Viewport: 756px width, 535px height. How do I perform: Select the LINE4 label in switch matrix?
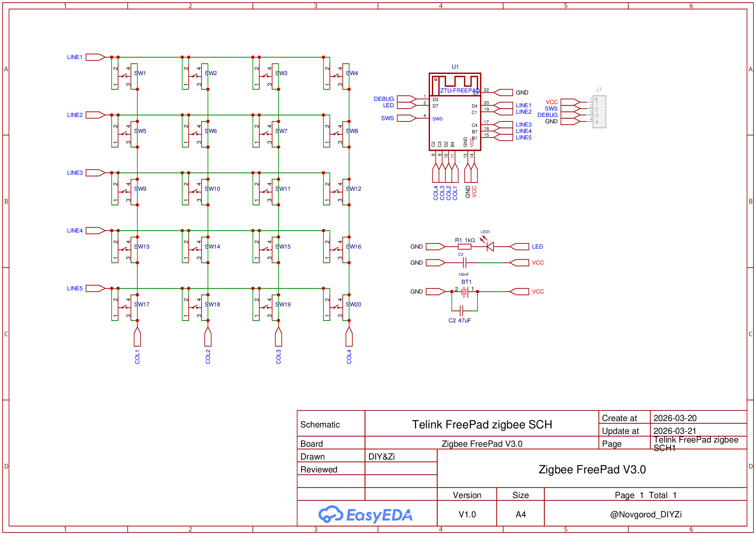[x=75, y=231]
